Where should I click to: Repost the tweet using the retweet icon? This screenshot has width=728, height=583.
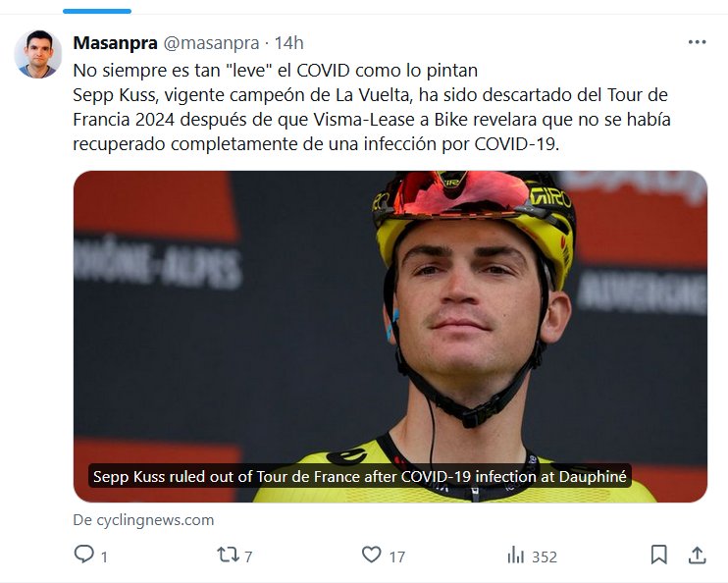pyautogui.click(x=227, y=556)
